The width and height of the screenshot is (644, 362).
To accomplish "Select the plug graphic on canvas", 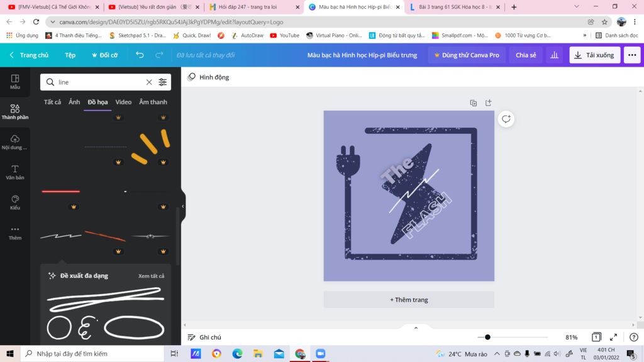I will pos(348,162).
